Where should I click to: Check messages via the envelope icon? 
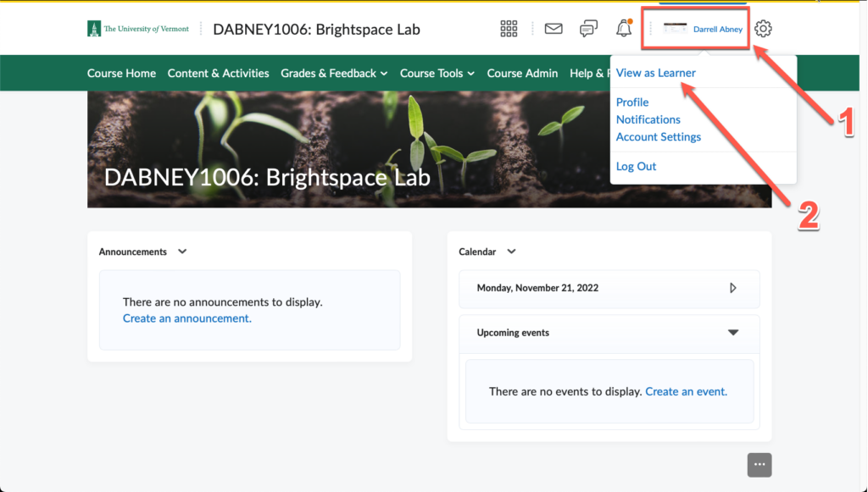pyautogui.click(x=553, y=28)
